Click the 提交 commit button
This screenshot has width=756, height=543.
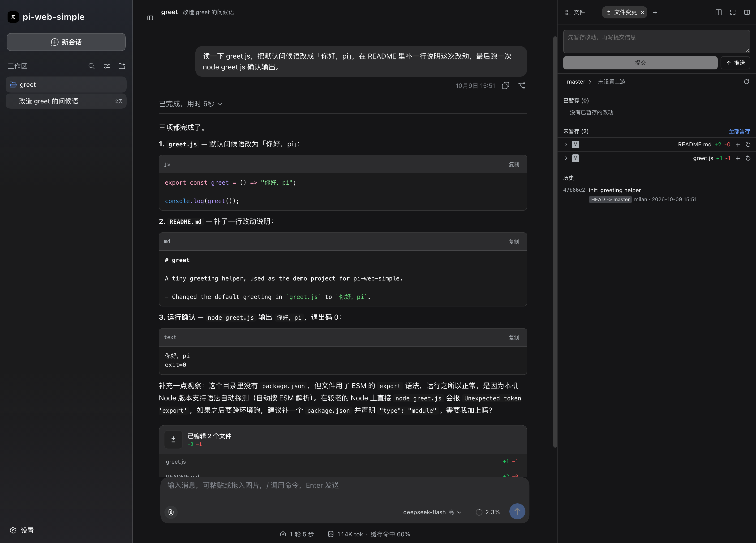click(x=640, y=63)
